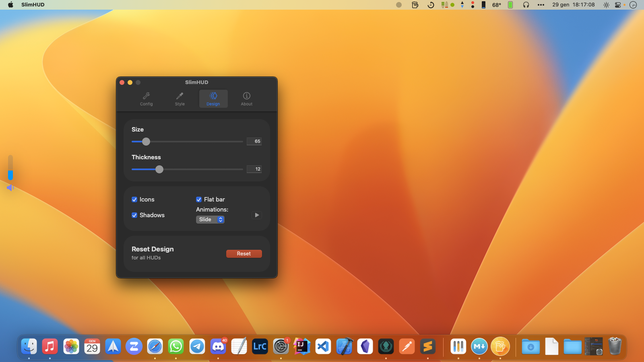Open Obsidian from the Dock
The height and width of the screenshot is (362, 644).
(365, 346)
